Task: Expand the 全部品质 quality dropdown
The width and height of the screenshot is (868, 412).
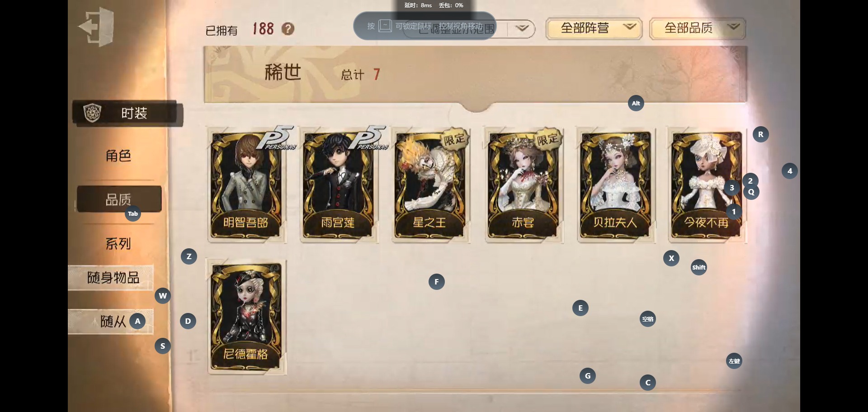Action: pyautogui.click(x=698, y=28)
